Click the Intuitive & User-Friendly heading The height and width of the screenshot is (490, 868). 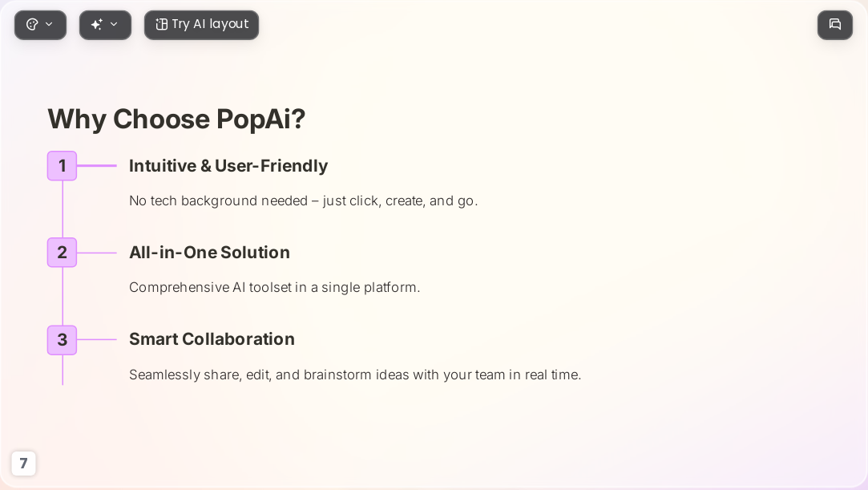click(x=228, y=165)
